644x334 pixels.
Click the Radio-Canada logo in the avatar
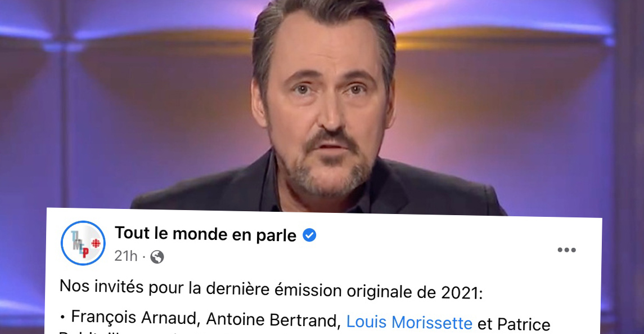click(x=96, y=243)
